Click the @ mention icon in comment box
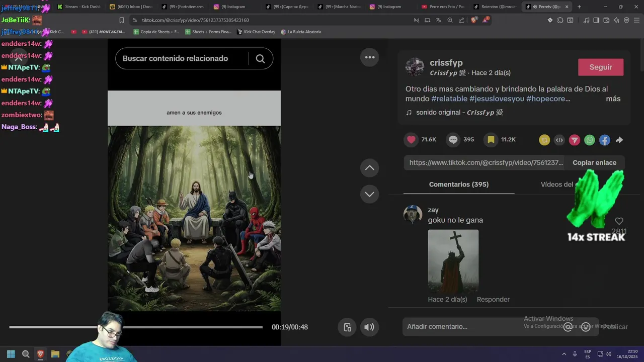 click(568, 327)
